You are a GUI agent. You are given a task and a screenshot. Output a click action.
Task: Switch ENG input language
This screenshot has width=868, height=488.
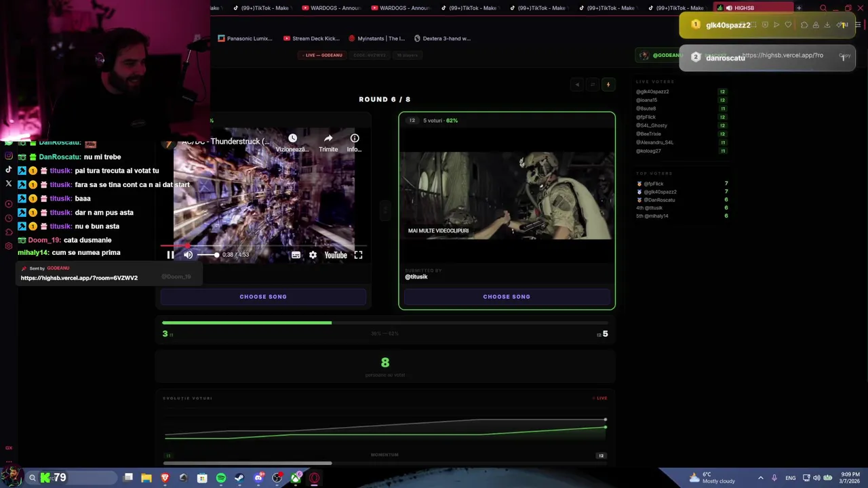[790, 478]
